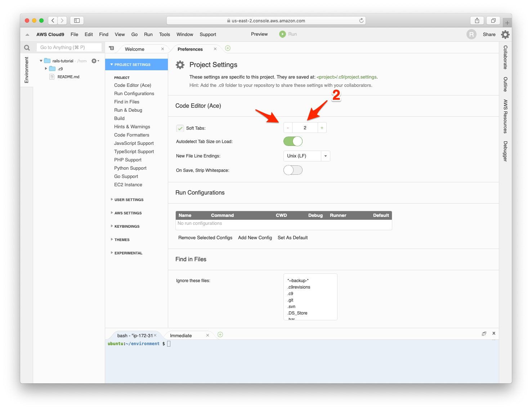532x410 pixels.
Task: Click the Safari share icon
Action: pos(477,21)
